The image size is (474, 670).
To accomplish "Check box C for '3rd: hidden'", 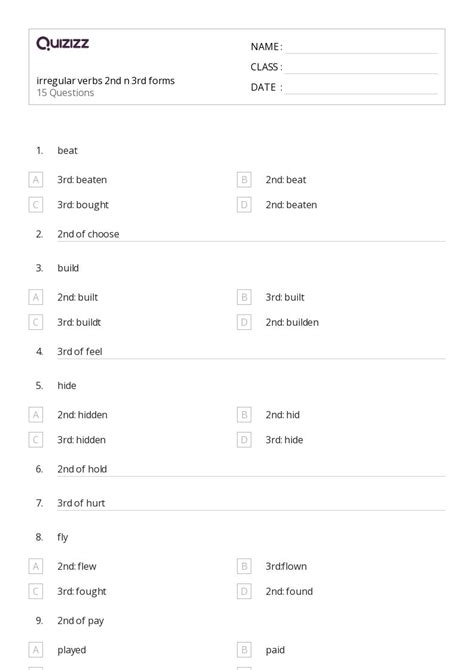I will 36,440.
